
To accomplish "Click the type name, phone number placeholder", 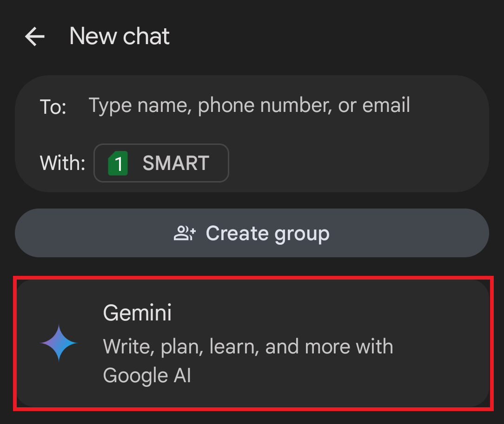I will point(249,105).
